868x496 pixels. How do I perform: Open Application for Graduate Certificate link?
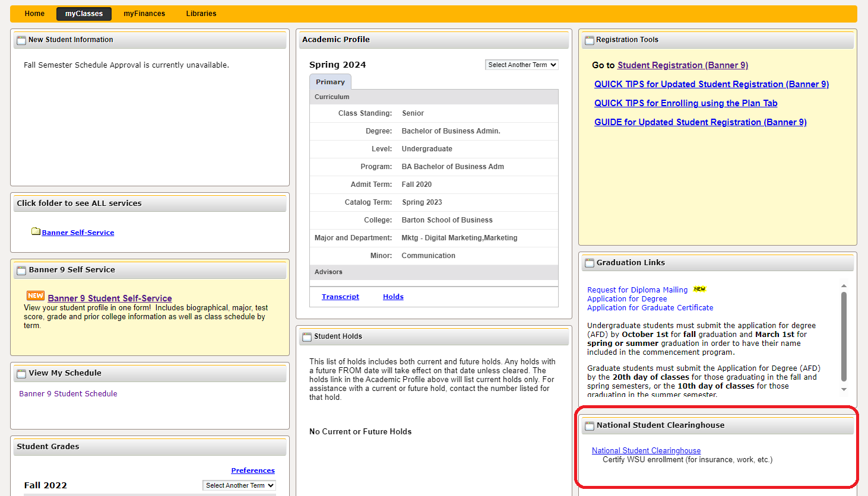(650, 308)
